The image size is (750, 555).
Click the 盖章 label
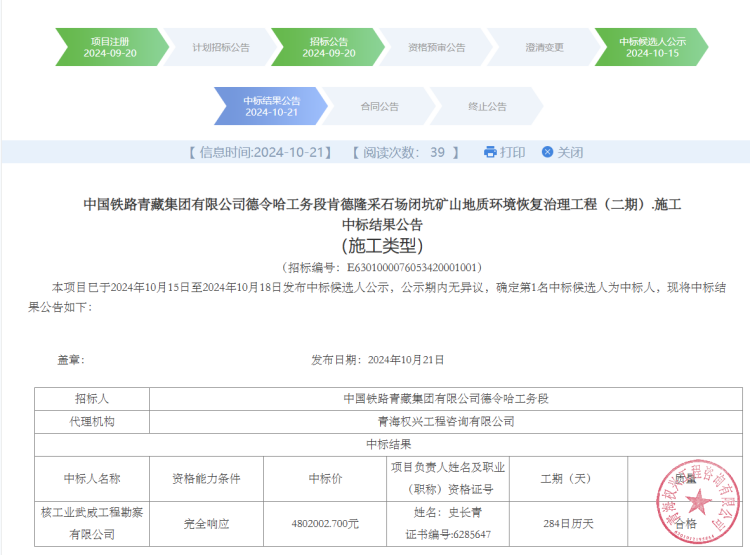[71, 360]
